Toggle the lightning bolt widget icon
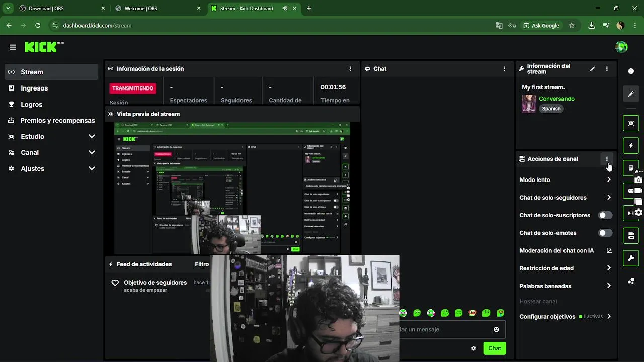This screenshot has width=644, height=362. pos(631,146)
